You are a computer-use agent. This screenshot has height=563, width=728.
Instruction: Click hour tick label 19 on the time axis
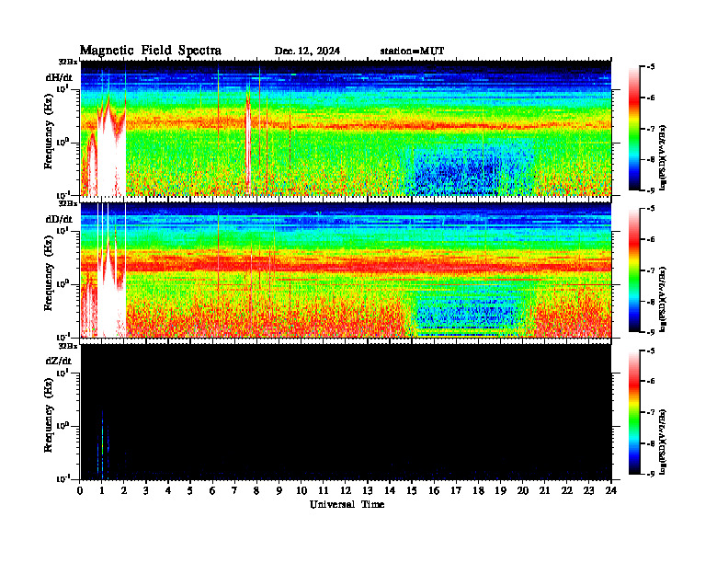coord(500,490)
